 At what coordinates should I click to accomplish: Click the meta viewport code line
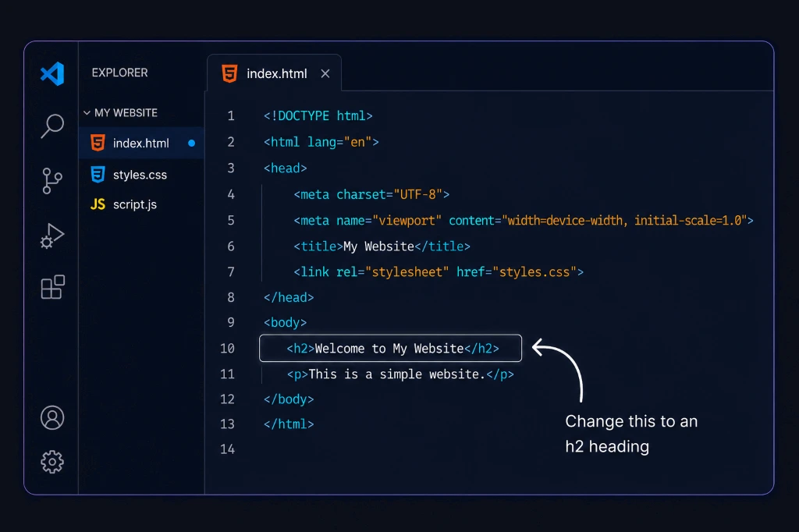(524, 221)
